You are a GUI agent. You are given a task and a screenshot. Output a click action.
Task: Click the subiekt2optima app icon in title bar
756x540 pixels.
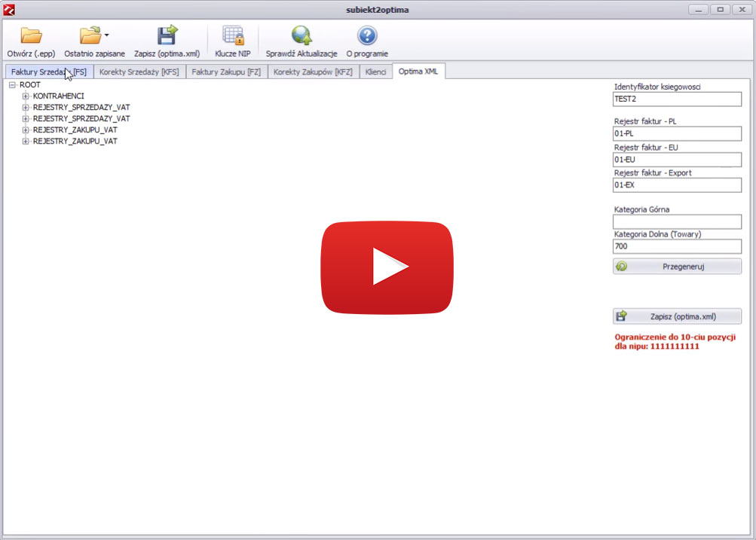click(10, 9)
